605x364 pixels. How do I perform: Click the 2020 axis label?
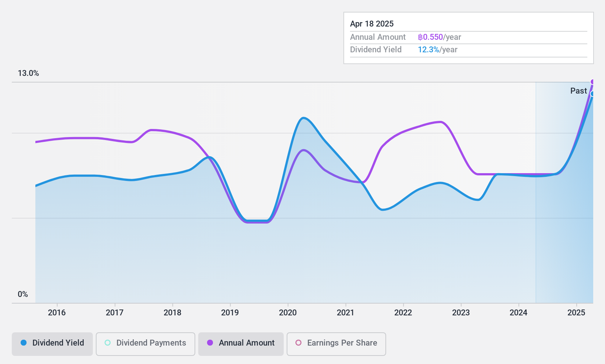point(288,313)
